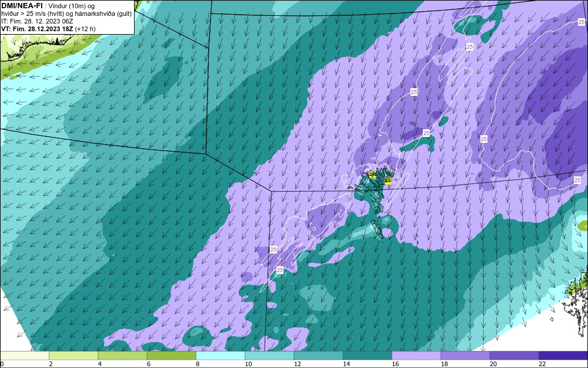
Task: Click the legend value "8"
Action: coord(198,364)
